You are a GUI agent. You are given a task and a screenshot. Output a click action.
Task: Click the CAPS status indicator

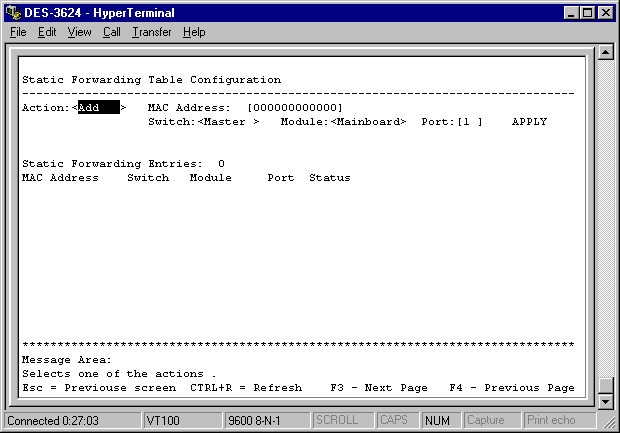pos(393,420)
